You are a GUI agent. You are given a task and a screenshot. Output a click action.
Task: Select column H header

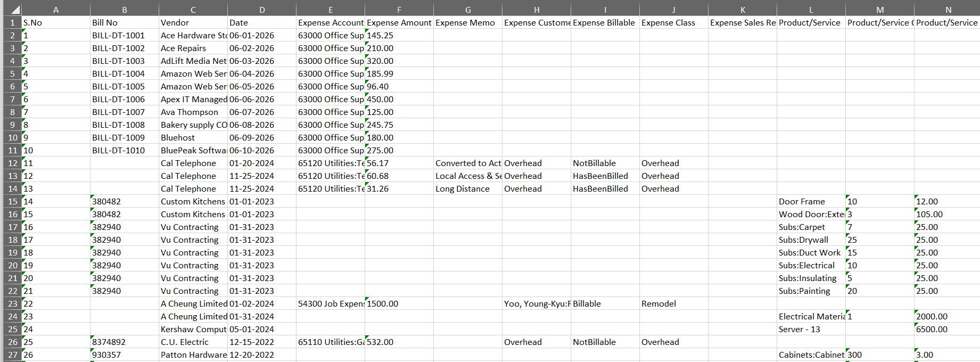coord(537,10)
